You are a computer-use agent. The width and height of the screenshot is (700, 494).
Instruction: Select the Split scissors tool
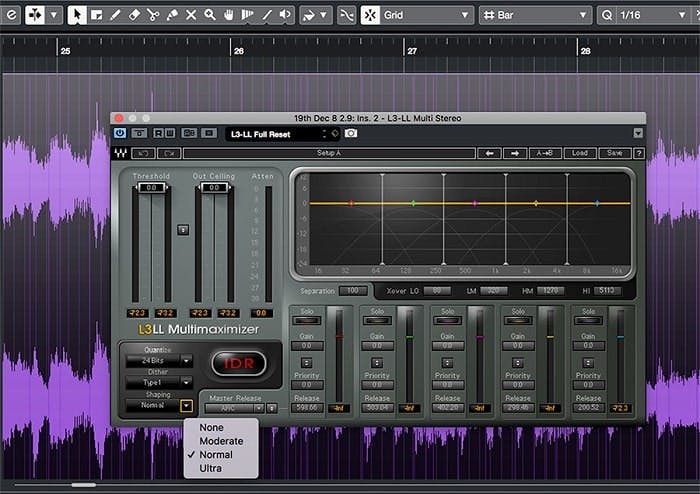point(153,15)
